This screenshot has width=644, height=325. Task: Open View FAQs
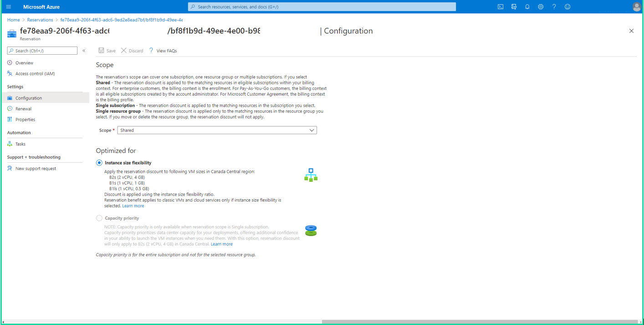pos(163,51)
